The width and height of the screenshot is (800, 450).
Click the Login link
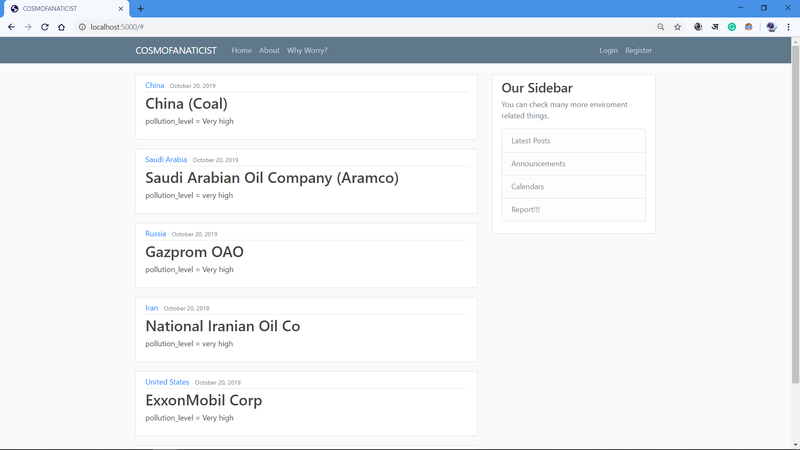pos(608,50)
